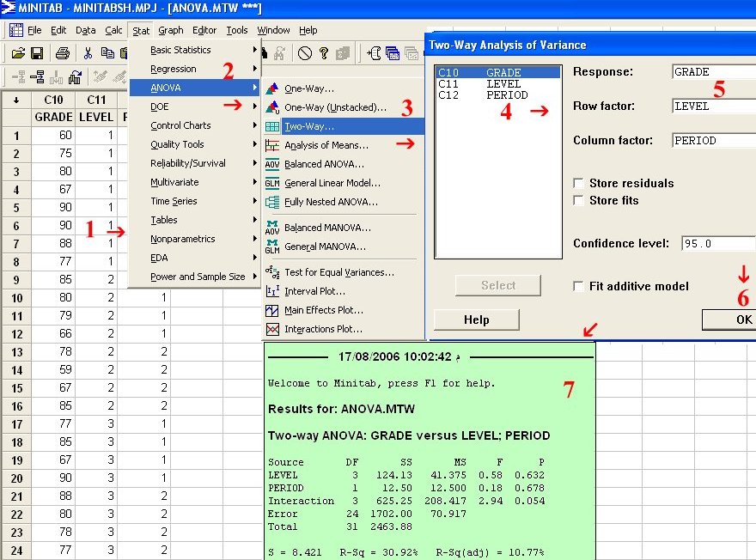
Task: Open the Power and Sample Size submenu
Action: pos(195,277)
